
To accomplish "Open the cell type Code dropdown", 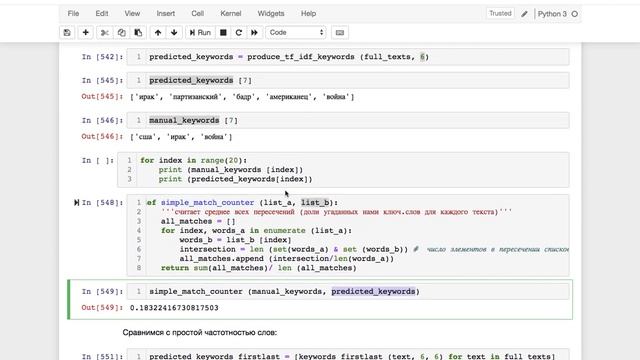I will click(296, 33).
